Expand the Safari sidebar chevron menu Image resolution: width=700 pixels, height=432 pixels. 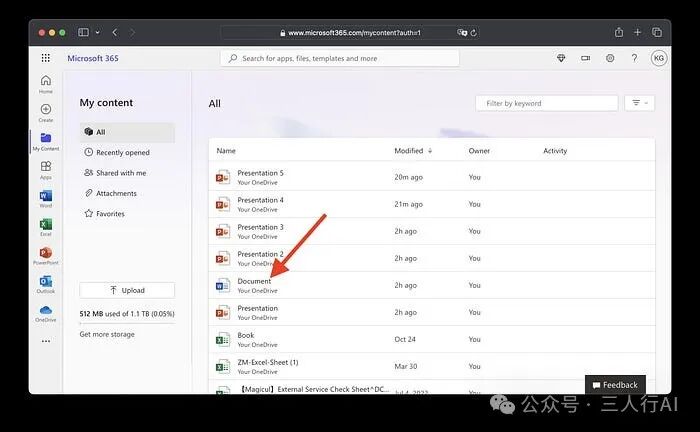pyautogui.click(x=97, y=33)
